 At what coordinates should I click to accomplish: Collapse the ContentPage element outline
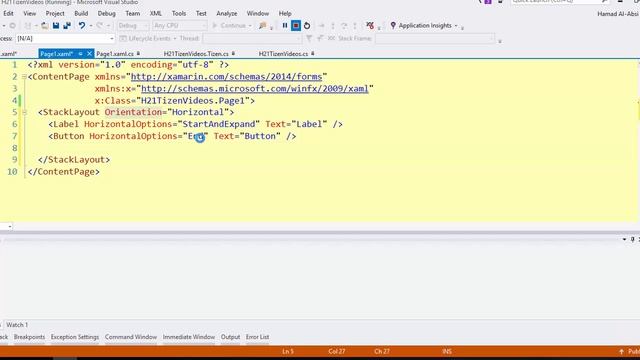(x=24, y=77)
